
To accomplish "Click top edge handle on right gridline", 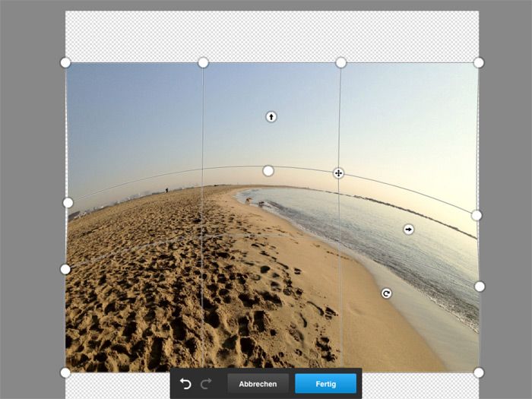I will coord(341,62).
